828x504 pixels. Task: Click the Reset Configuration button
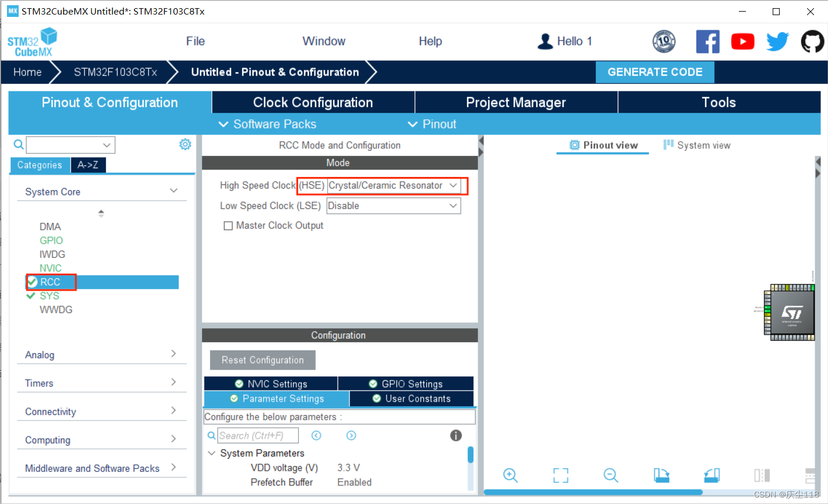(263, 360)
